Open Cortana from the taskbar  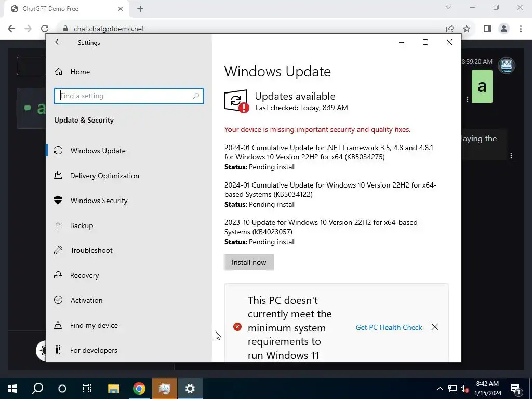[x=62, y=389]
